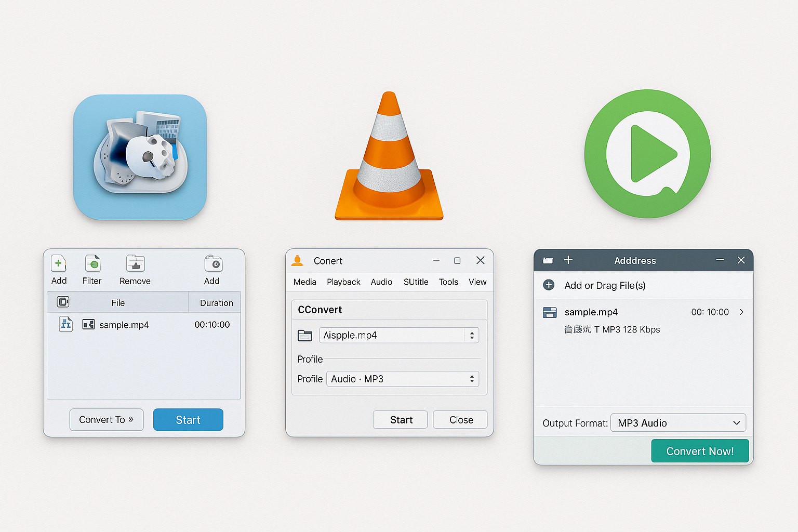Close the Conert window via X
This screenshot has height=532, width=798.
tap(481, 260)
